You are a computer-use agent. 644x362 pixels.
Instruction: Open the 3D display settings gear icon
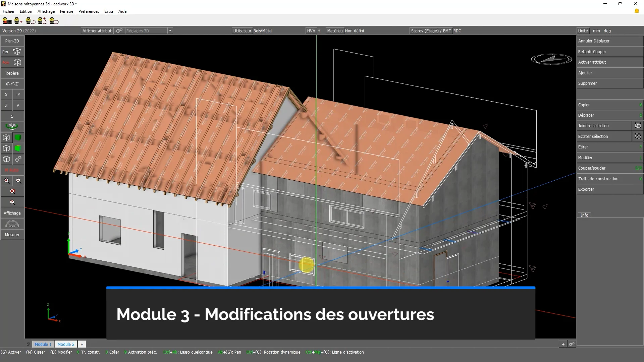pyautogui.click(x=119, y=31)
